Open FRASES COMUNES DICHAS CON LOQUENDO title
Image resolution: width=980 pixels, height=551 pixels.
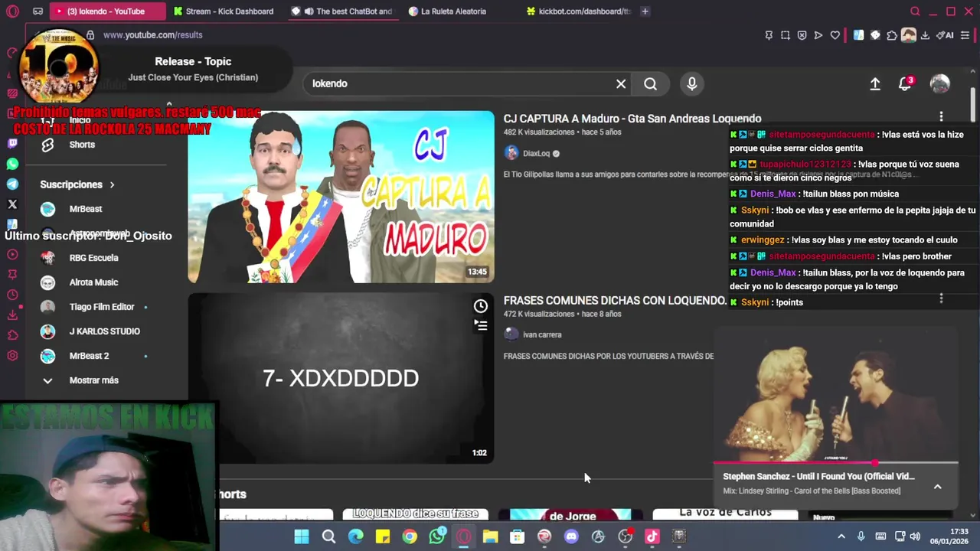click(615, 301)
